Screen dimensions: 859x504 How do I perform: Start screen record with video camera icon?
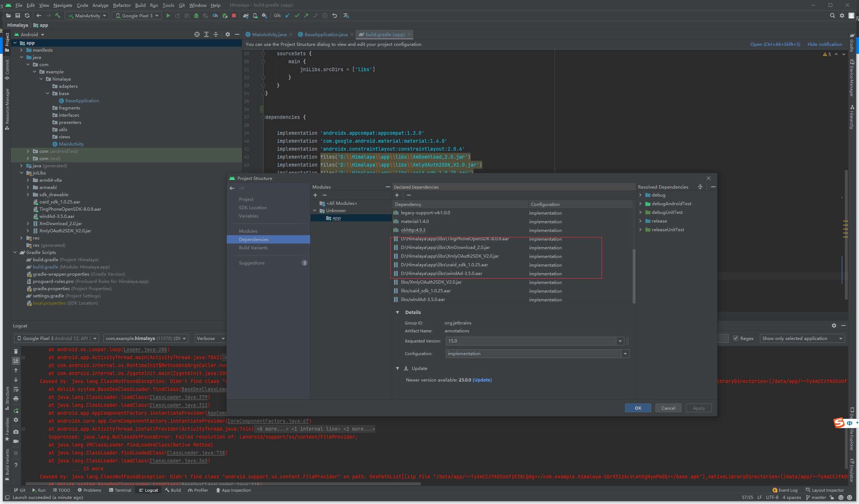16,441
